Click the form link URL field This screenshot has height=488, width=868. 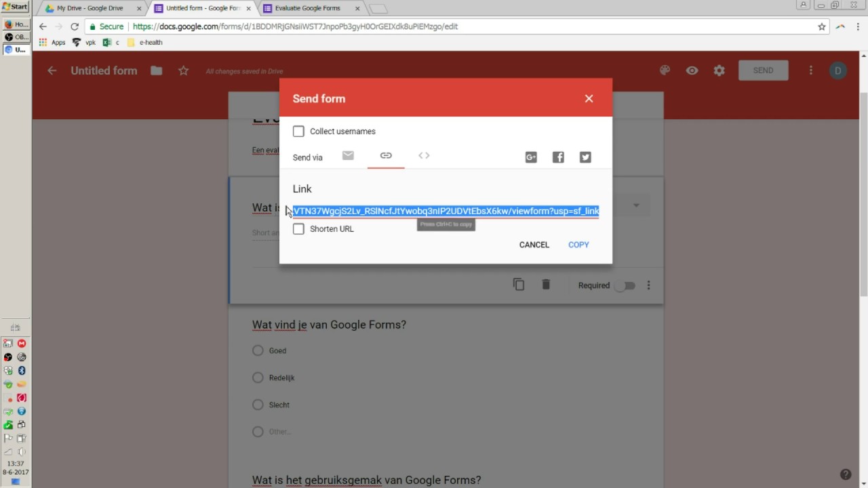[x=446, y=211]
